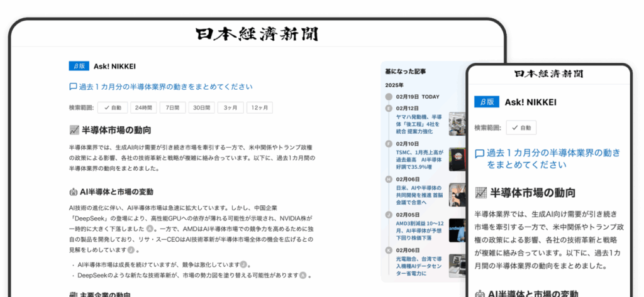
Task: Click the thumbnail of the ヤマハ発動機 article
Action: click(x=457, y=124)
